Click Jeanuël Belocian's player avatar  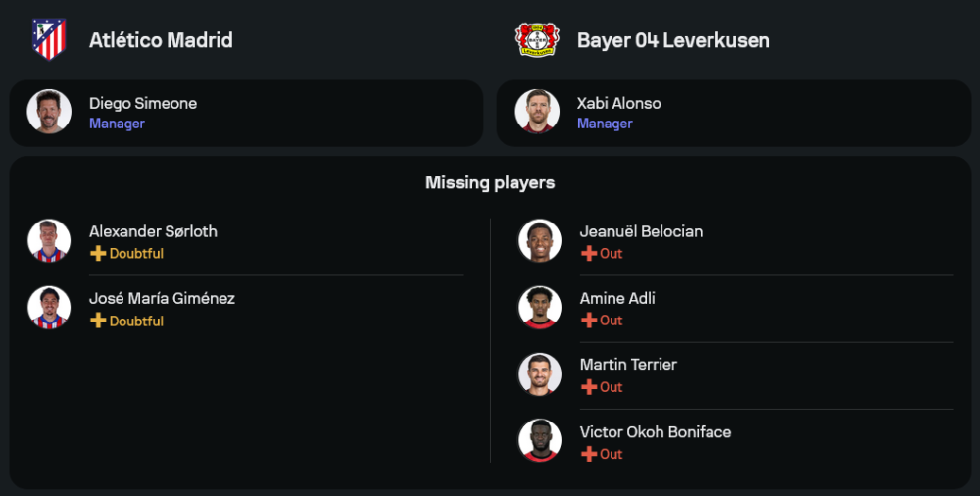(x=540, y=241)
